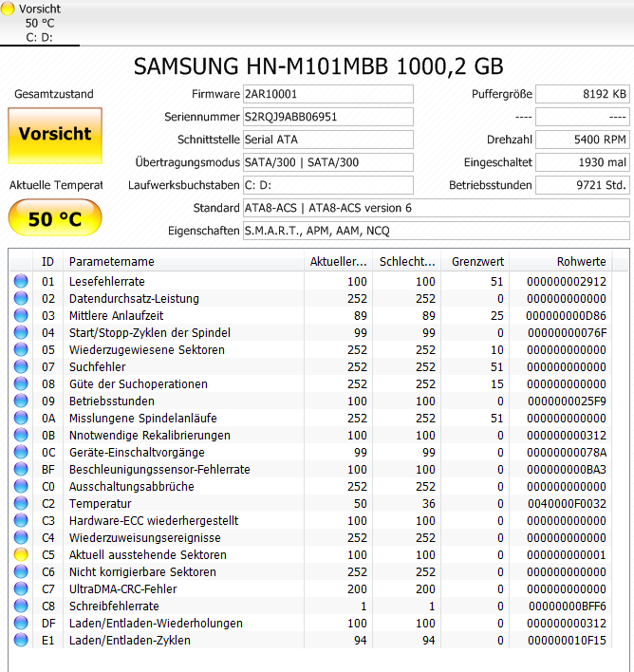
Task: Click the SAMSUNG HN-M101MBB 1000,2 GB title
Action: point(318,66)
